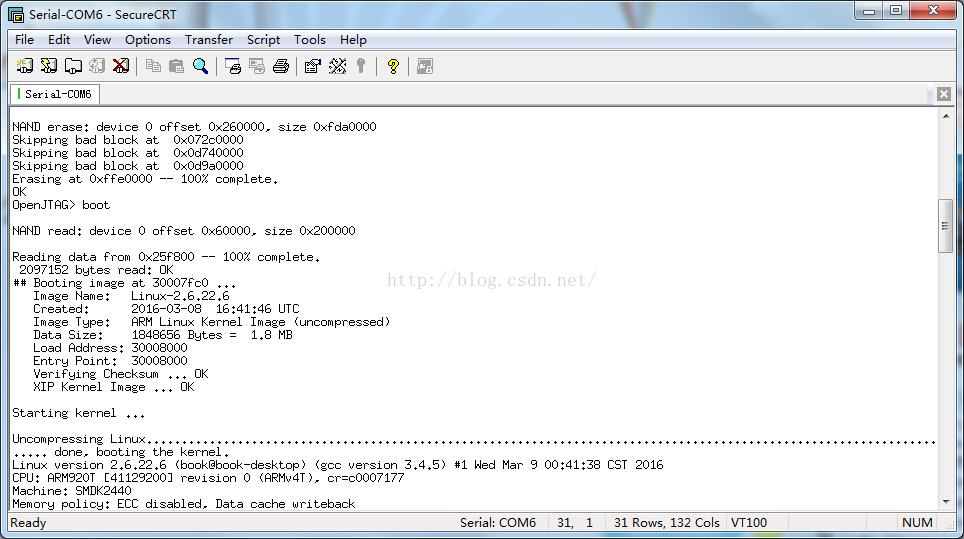The image size is (964, 539).
Task: Click 'Uncompressing Linux' dotted line
Action: (x=473, y=439)
